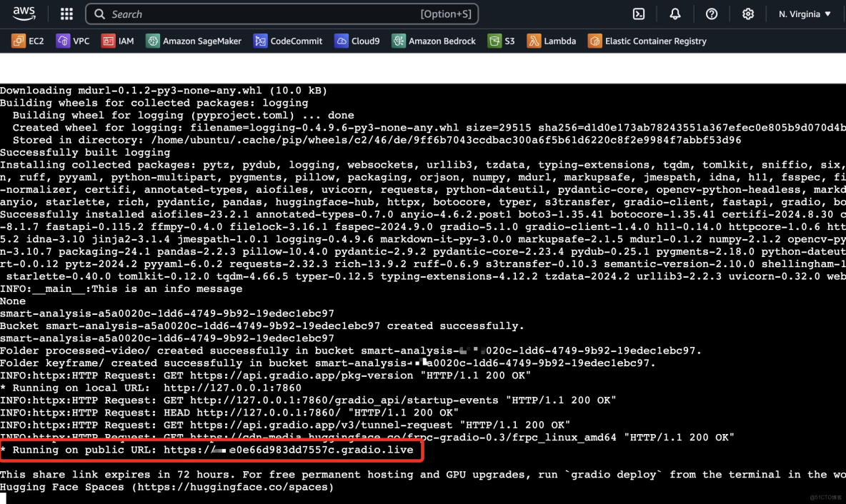The image size is (846, 504).
Task: Click the 'Folder processed-video/ created' line
Action: pos(351,351)
